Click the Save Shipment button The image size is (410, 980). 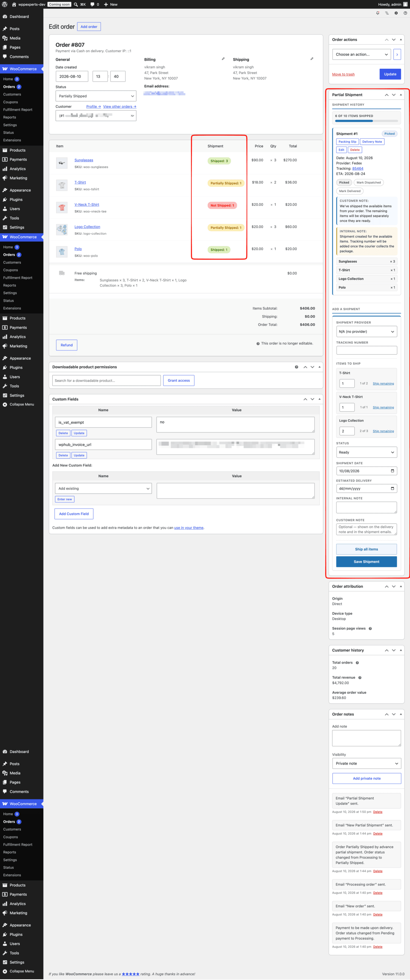pos(367,562)
